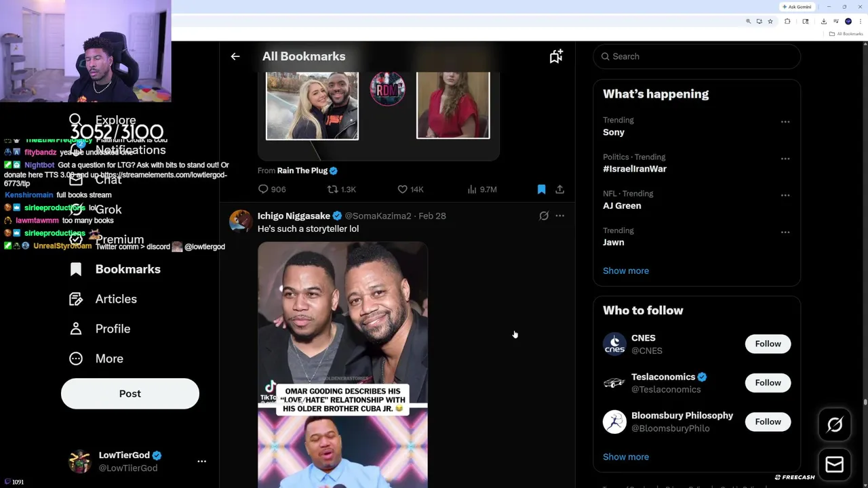The height and width of the screenshot is (488, 868).
Task: Open the Premium sidebar item
Action: coord(106,239)
